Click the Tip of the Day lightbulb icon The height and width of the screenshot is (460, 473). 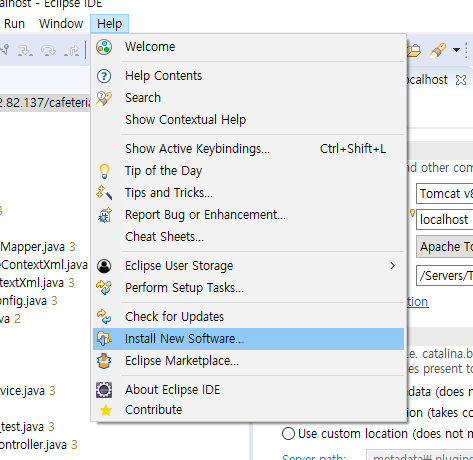click(x=104, y=171)
